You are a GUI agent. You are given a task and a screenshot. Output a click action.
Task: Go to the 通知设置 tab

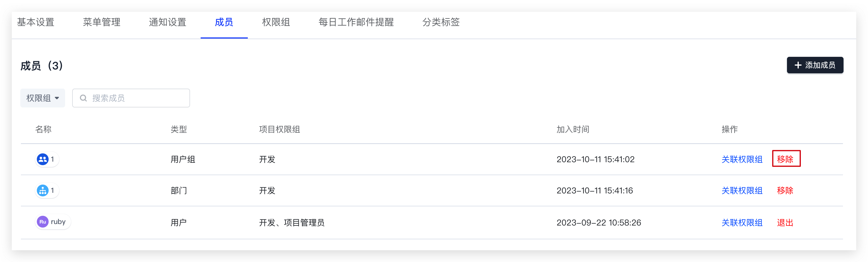[x=167, y=22]
